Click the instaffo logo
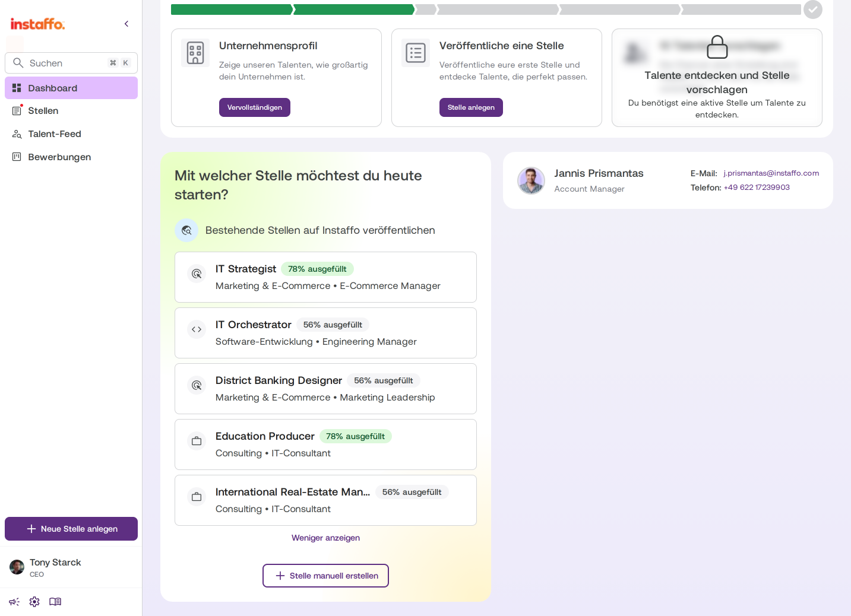 tap(37, 24)
